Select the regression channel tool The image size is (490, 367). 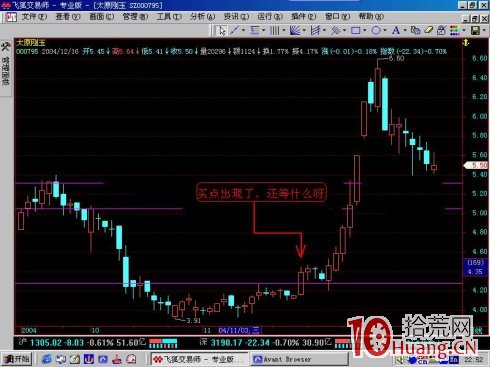point(315,30)
